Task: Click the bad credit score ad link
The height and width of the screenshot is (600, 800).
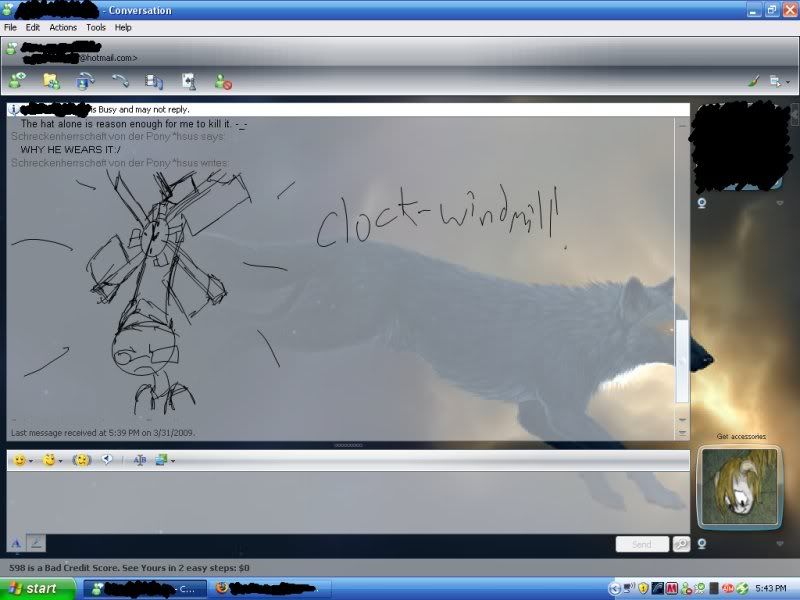Action: [x=128, y=568]
